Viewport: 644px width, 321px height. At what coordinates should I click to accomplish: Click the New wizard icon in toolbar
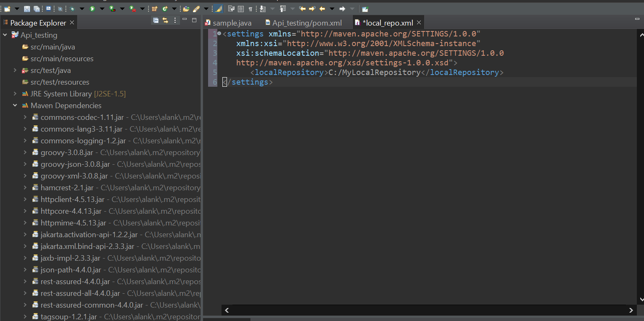[8, 8]
